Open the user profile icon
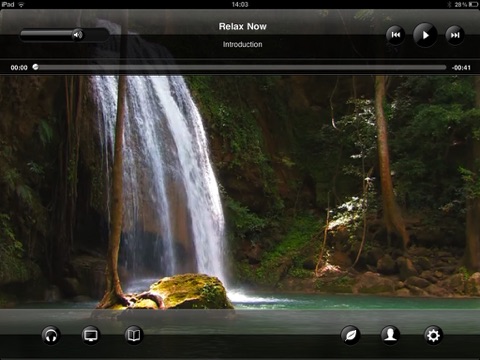This screenshot has width=480, height=360. (x=390, y=335)
